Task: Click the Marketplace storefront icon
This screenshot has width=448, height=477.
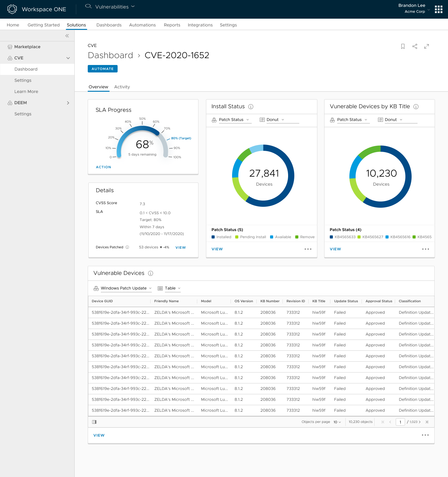Action: (x=10, y=47)
